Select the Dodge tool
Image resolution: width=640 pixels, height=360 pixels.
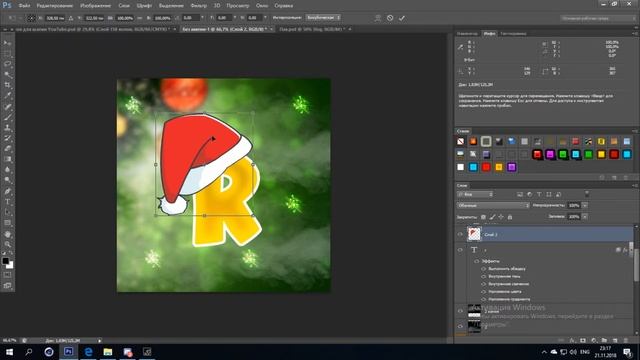pyautogui.click(x=7, y=180)
